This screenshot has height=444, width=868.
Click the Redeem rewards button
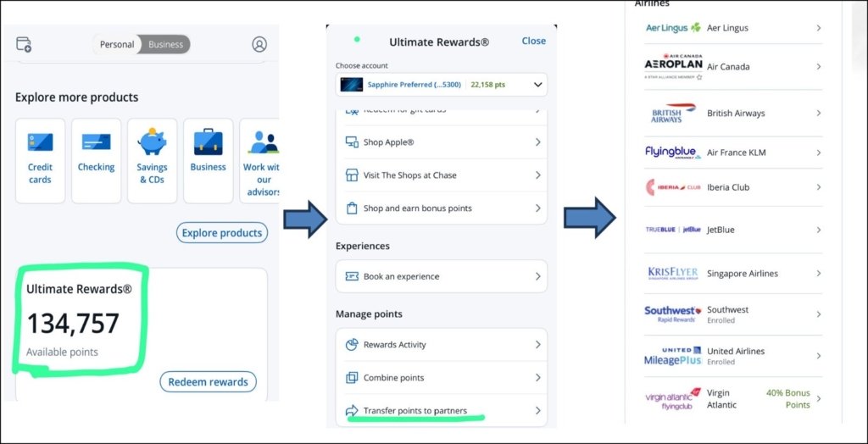tap(208, 382)
